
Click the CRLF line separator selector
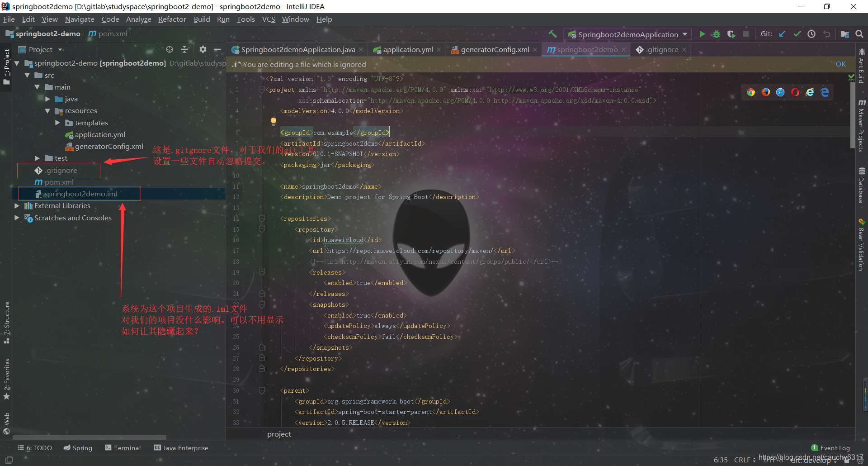(x=745, y=460)
